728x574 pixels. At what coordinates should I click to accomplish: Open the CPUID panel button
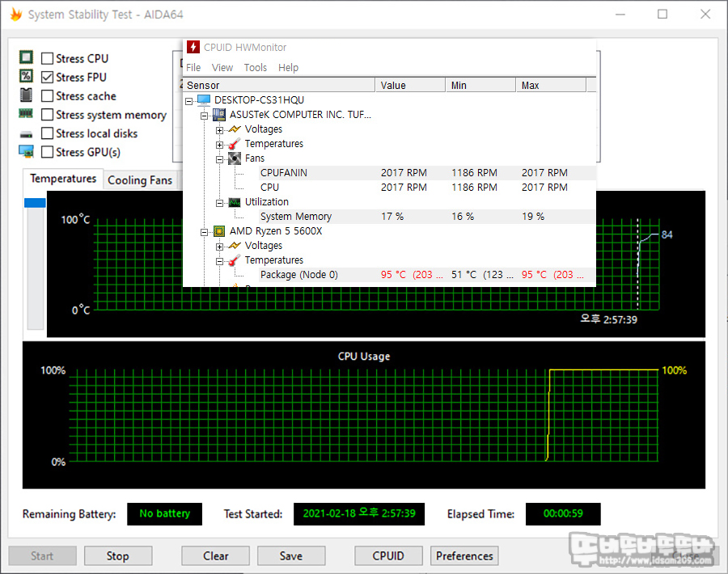coord(388,555)
